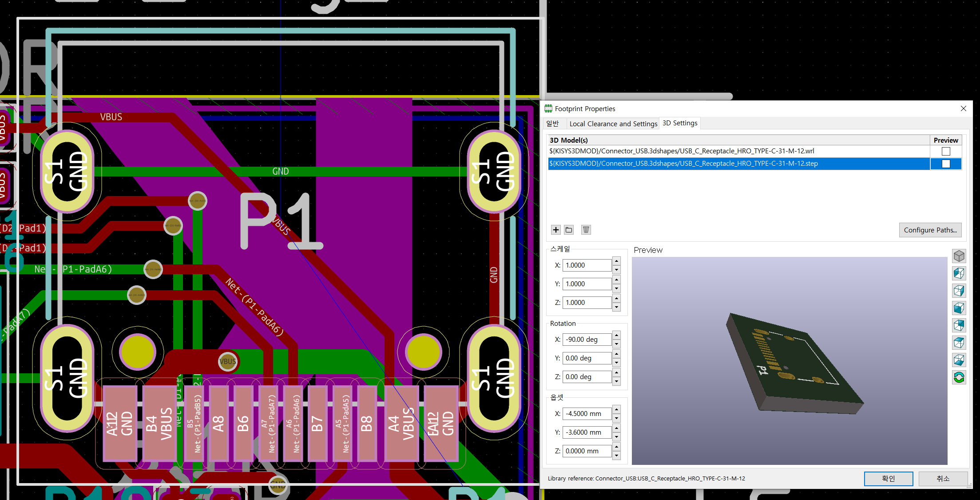The image size is (980, 500).
Task: Click the top view cube icon
Action: point(959,342)
